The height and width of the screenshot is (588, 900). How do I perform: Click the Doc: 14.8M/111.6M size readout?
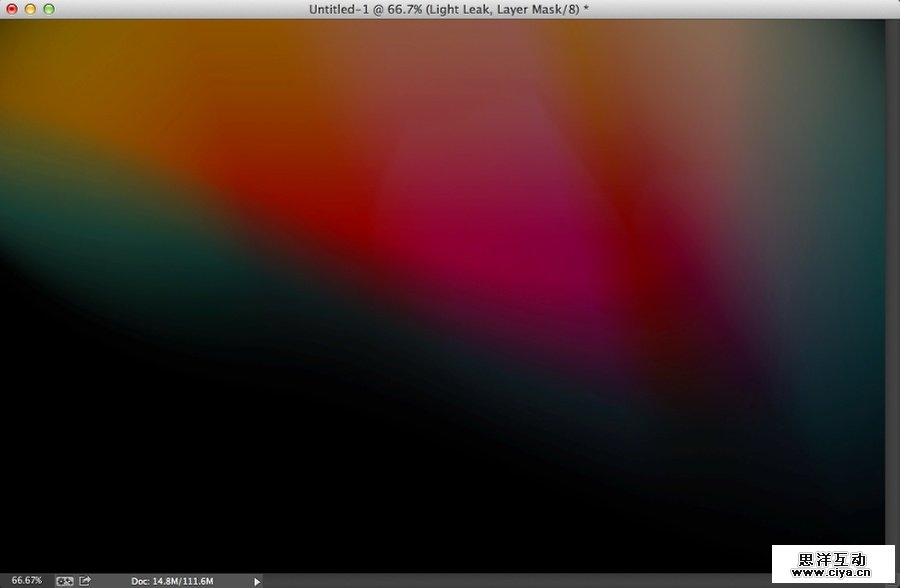tap(174, 580)
